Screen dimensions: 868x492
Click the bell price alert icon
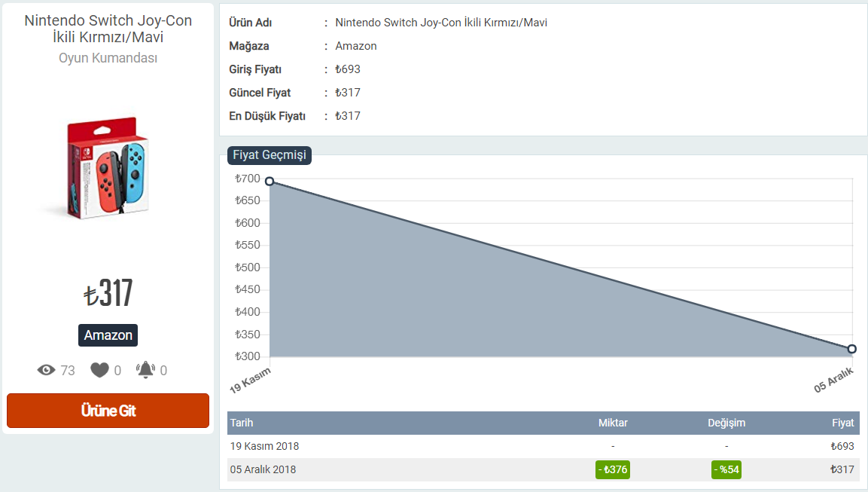145,369
